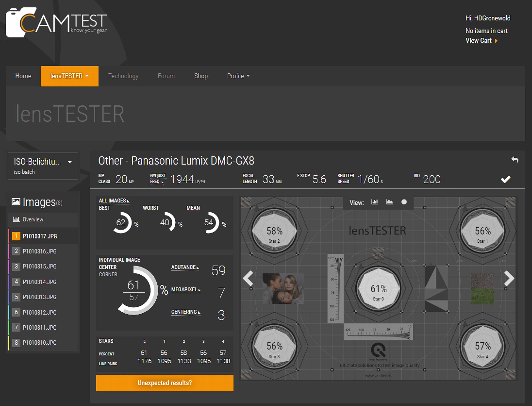Viewport: 532px width, 406px height.
Task: Select image P1010312.JPG
Action: coord(43,312)
